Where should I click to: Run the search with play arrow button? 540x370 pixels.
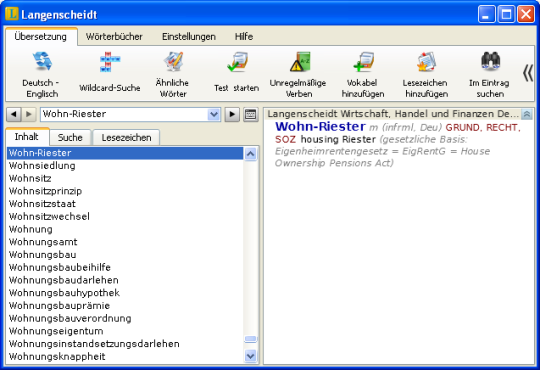click(232, 114)
